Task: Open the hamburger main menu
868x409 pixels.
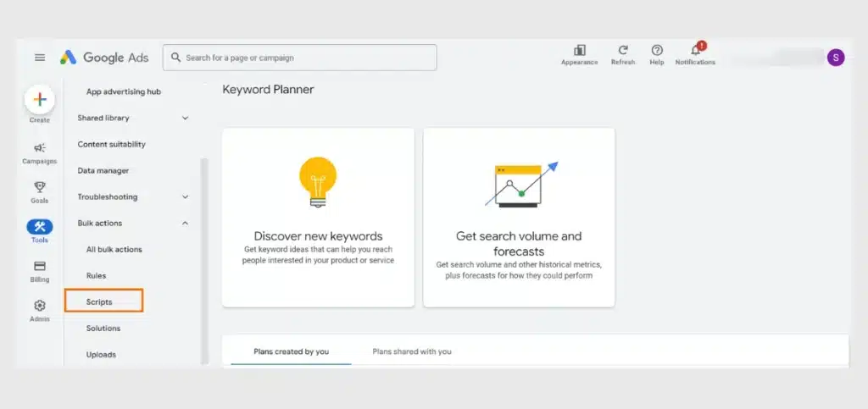Action: 40,58
